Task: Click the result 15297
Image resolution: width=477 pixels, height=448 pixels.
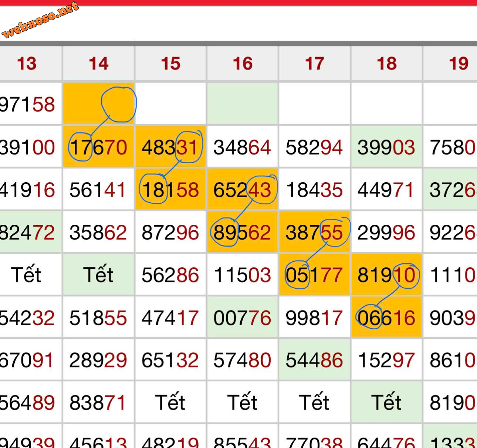Action: 387,360
